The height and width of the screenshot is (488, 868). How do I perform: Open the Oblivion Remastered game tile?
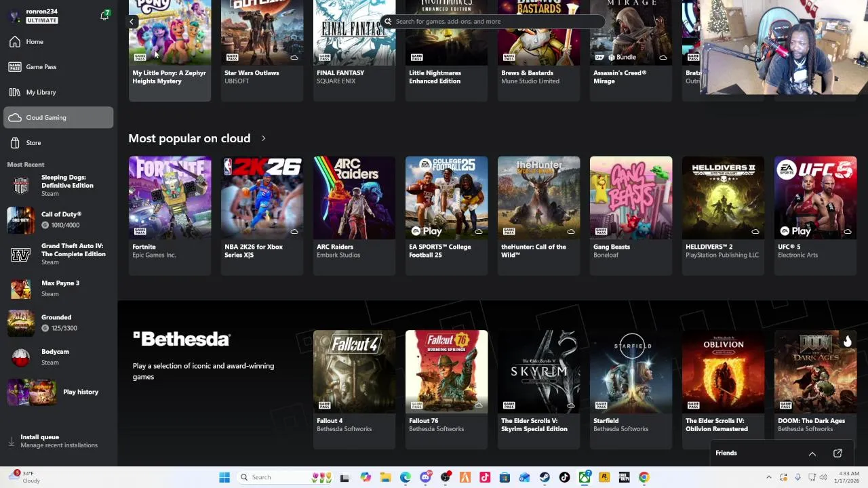(723, 390)
